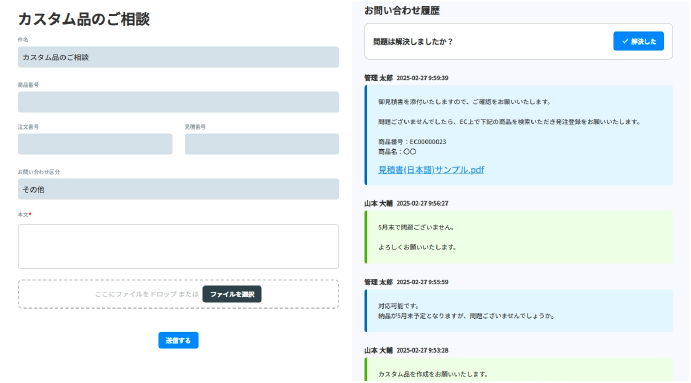Click the お問い合わせ履歴 heading
This screenshot has height=383, width=691.
(x=402, y=11)
